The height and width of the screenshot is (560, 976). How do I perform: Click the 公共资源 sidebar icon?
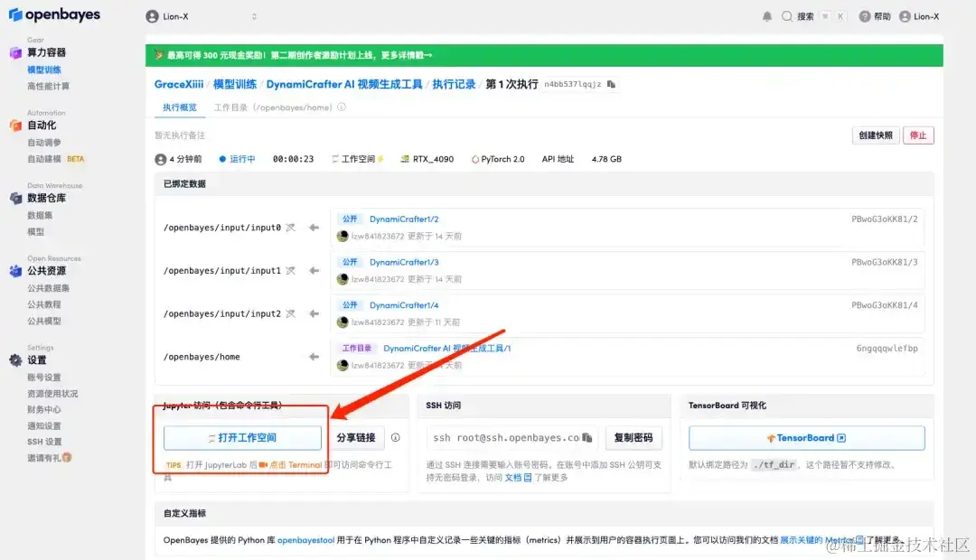point(15,271)
